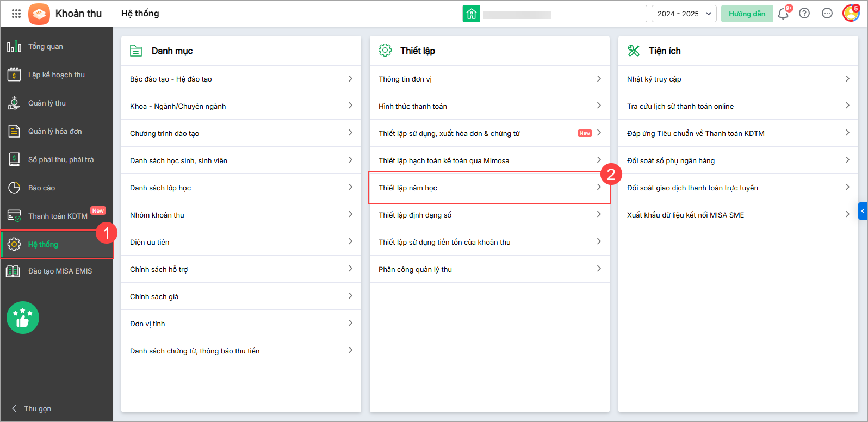Click the Lập kế hoạch thu calendar icon
This screenshot has width=868, height=422.
(x=14, y=75)
